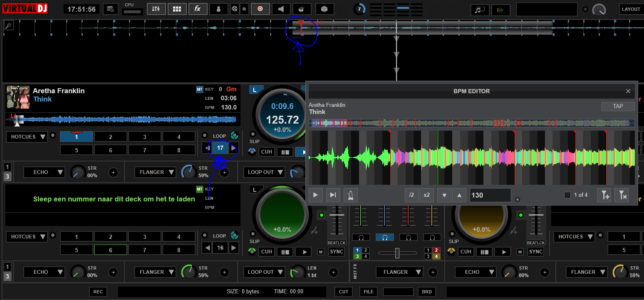Add a beat anchor in the BPM Editor
The width and height of the screenshot is (644, 300).
pyautogui.click(x=604, y=195)
